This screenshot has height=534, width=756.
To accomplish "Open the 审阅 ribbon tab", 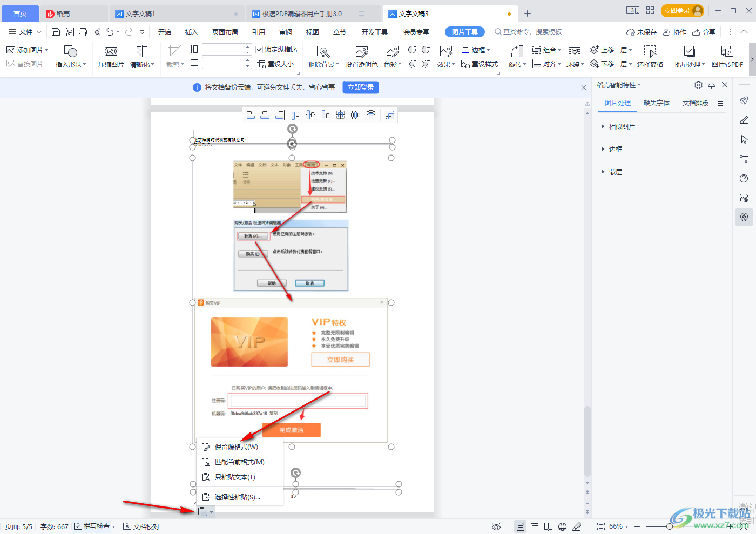I will (286, 32).
